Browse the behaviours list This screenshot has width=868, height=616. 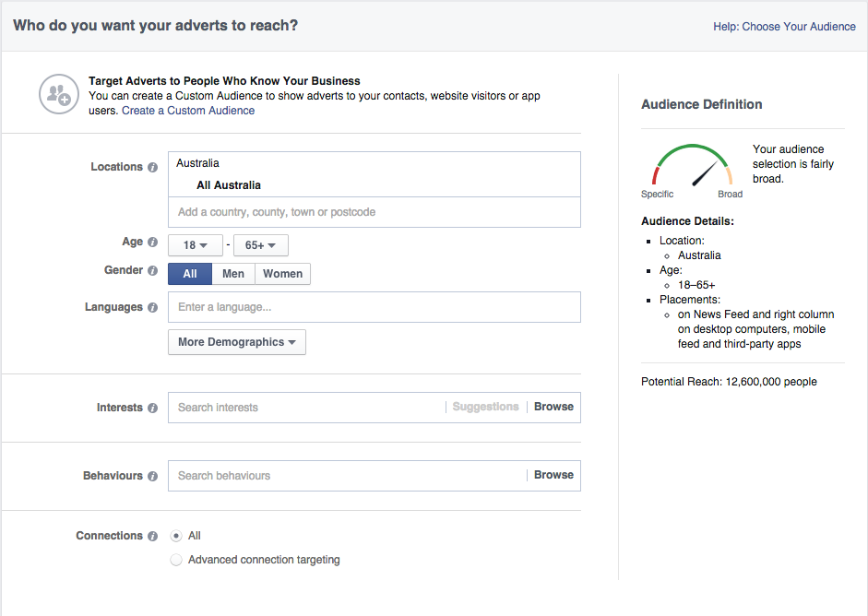[x=553, y=475]
